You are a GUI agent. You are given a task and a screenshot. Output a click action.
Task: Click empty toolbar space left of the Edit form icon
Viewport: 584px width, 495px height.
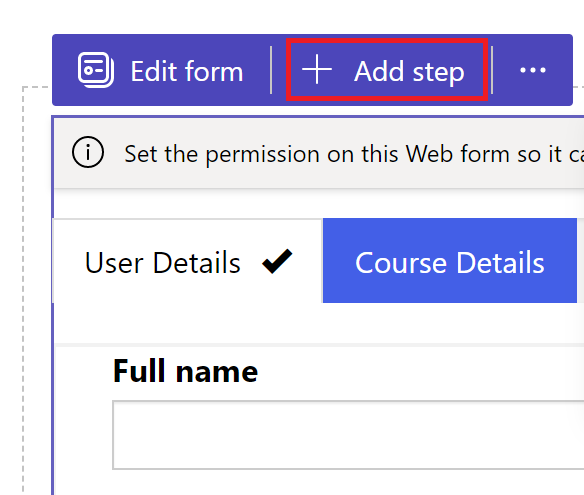[65, 70]
